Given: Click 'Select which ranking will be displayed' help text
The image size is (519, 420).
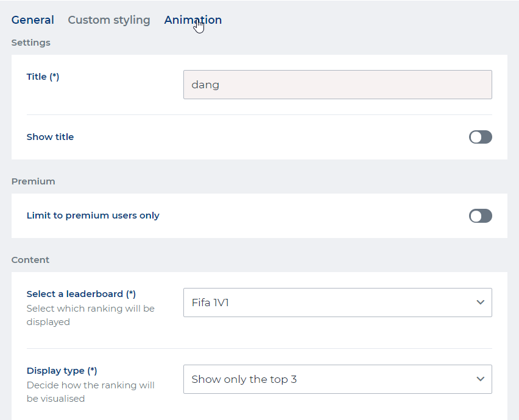Looking at the screenshot, I should pos(90,315).
